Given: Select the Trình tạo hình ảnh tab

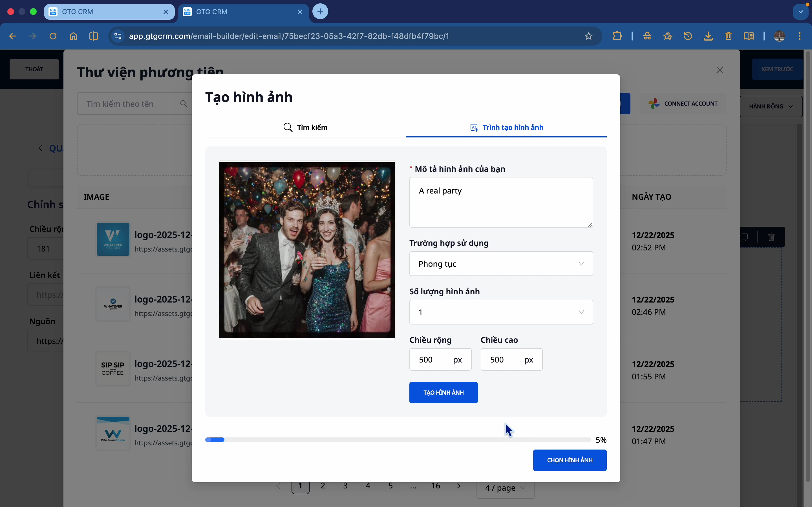Looking at the screenshot, I should tap(506, 127).
